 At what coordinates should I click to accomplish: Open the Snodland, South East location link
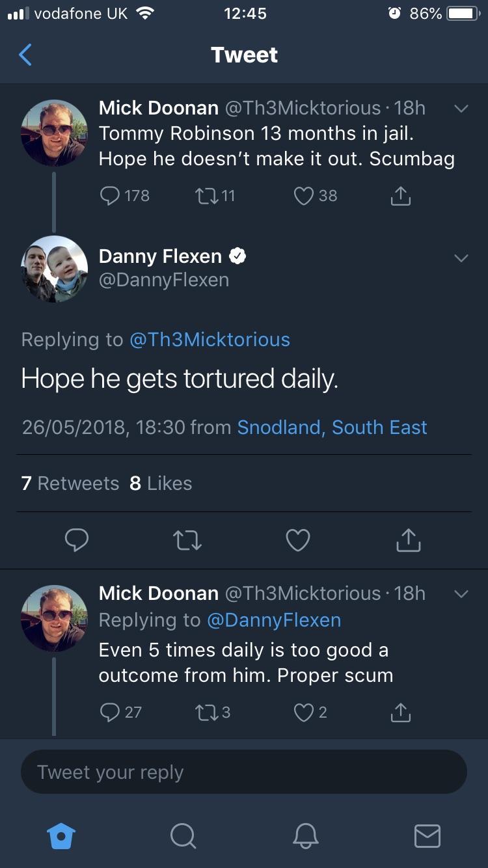point(332,427)
